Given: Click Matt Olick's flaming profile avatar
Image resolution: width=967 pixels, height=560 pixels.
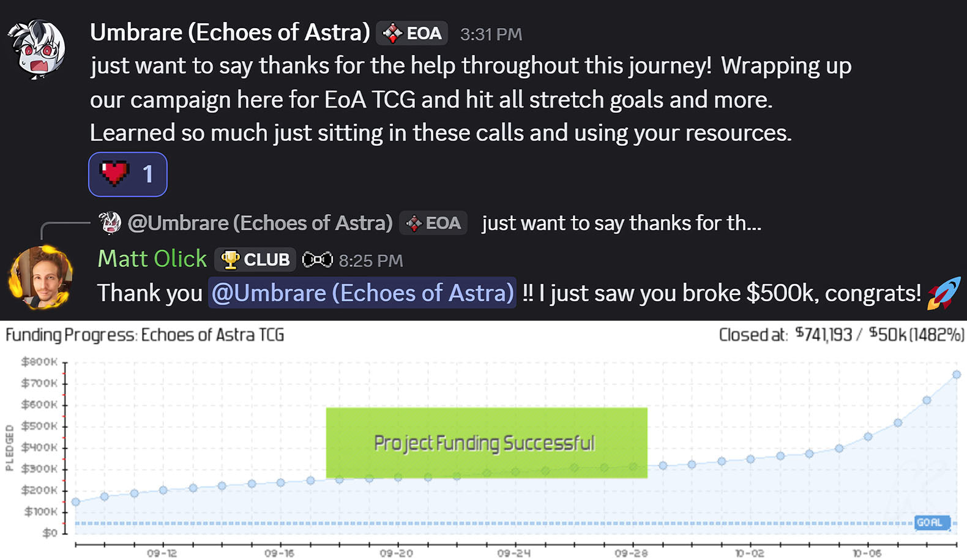Looking at the screenshot, I should coord(40,277).
